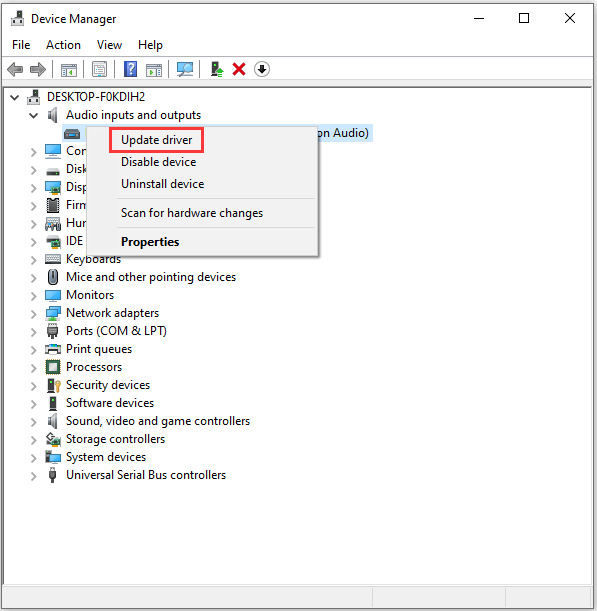This screenshot has width=597, height=611.
Task: Choose Properties in the context menu
Action: 150,242
